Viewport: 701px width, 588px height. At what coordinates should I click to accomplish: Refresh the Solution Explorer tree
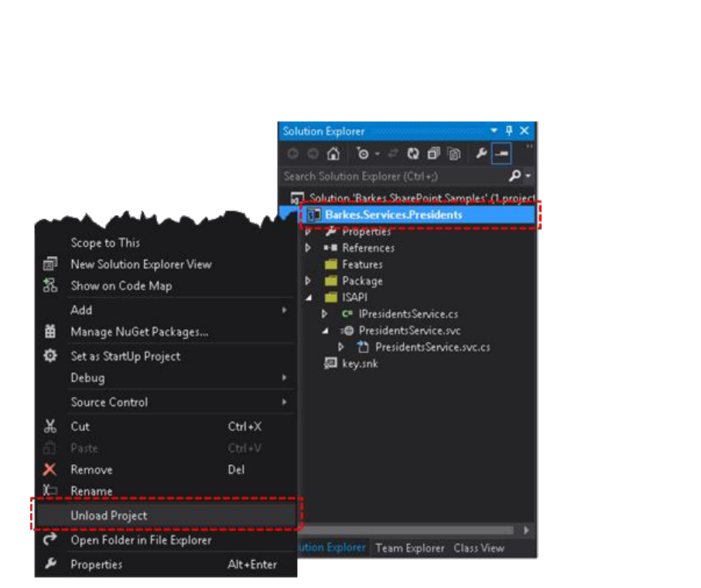click(x=413, y=154)
